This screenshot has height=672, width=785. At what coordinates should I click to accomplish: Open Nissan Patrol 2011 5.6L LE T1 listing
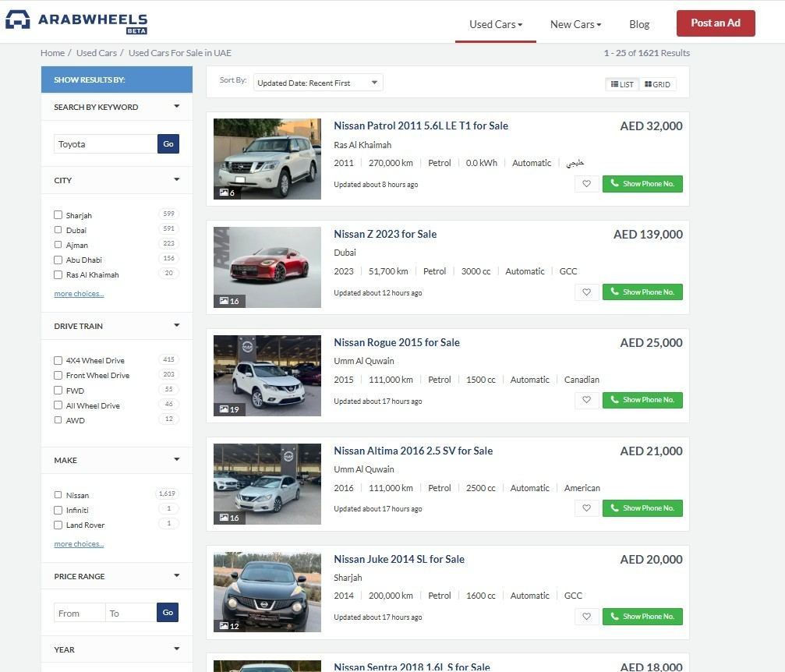(421, 126)
